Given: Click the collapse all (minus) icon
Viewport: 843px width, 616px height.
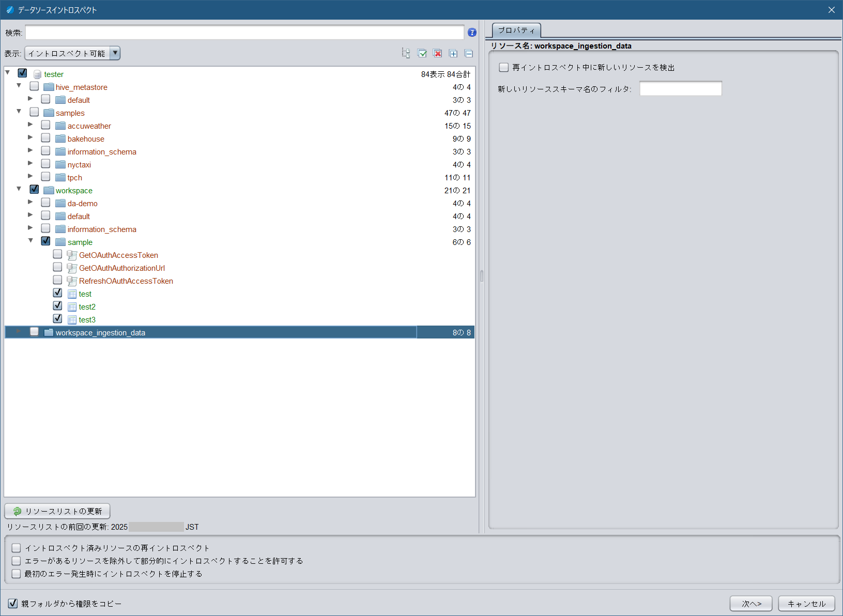Looking at the screenshot, I should (469, 53).
